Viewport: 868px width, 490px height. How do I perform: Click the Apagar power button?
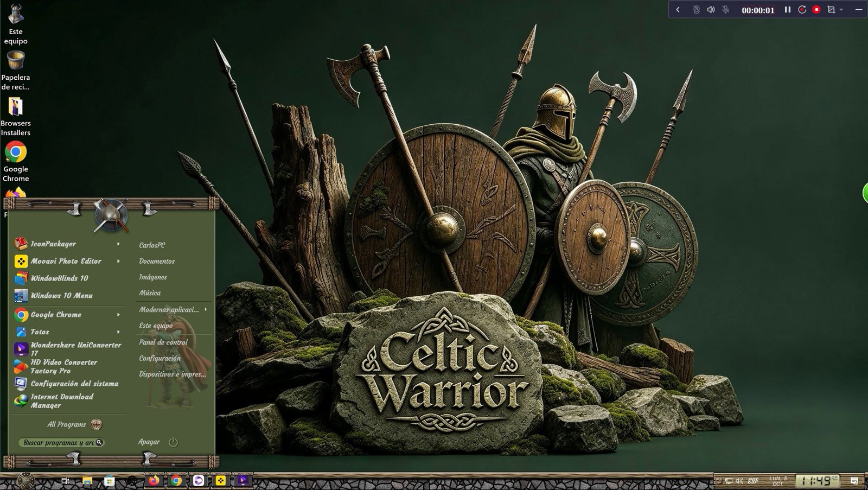point(173,442)
